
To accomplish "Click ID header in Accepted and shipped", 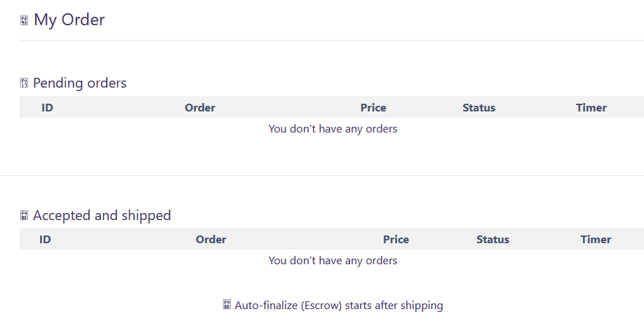I will coord(45,239).
